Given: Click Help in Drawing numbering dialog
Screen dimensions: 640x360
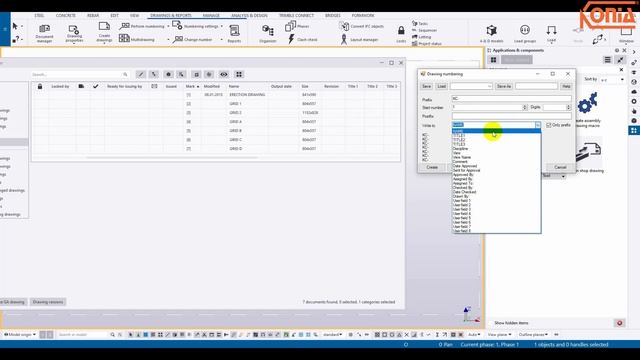Looking at the screenshot, I should tap(566, 86).
